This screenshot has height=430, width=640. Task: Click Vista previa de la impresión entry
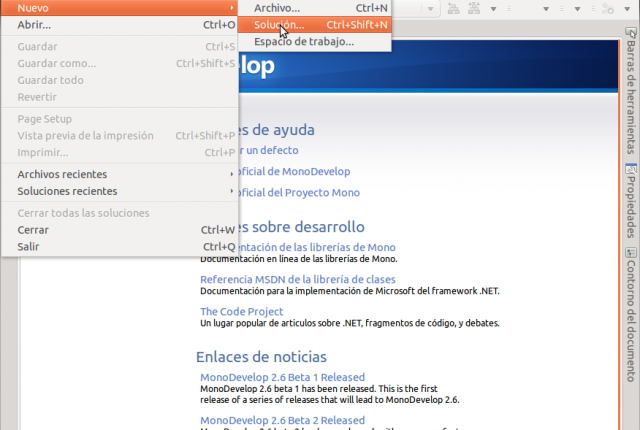(119, 136)
